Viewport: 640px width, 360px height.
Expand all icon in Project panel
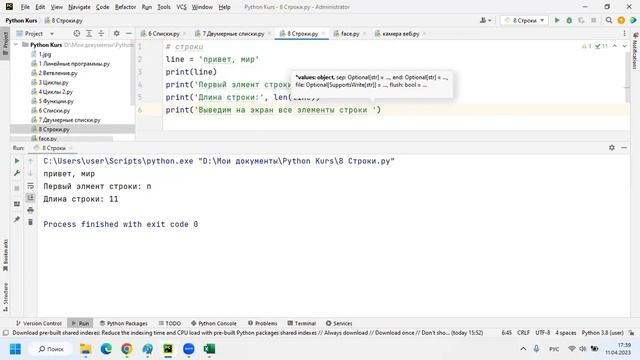coord(89,33)
